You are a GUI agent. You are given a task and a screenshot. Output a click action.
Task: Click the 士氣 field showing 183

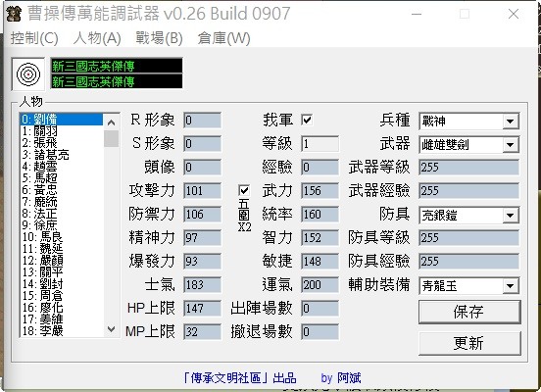(x=203, y=284)
